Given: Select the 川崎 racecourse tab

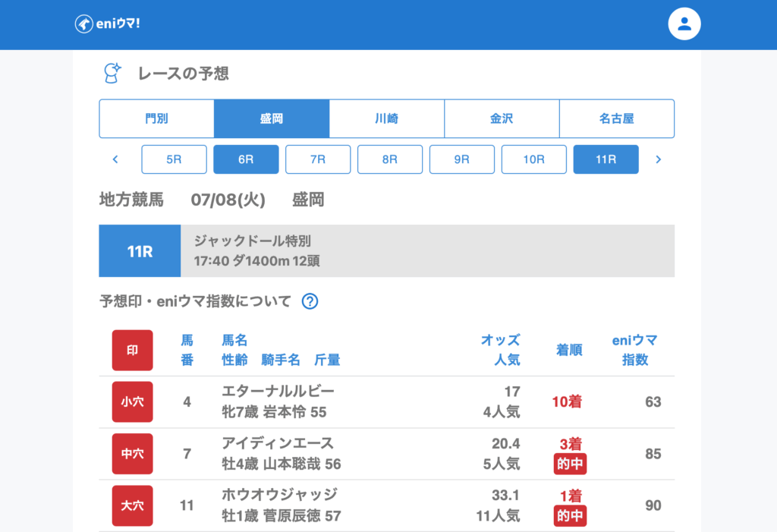Looking at the screenshot, I should tap(386, 118).
